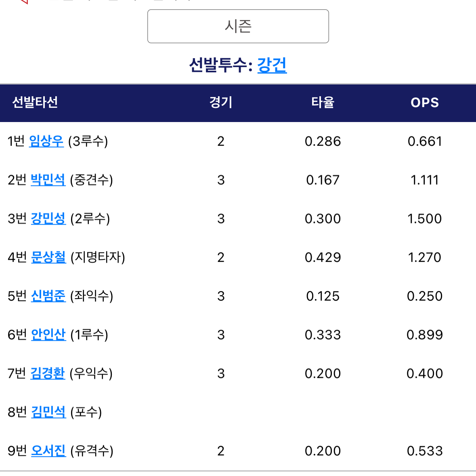
Task: Click 임상우's OPS value 0.661
Action: (424, 141)
